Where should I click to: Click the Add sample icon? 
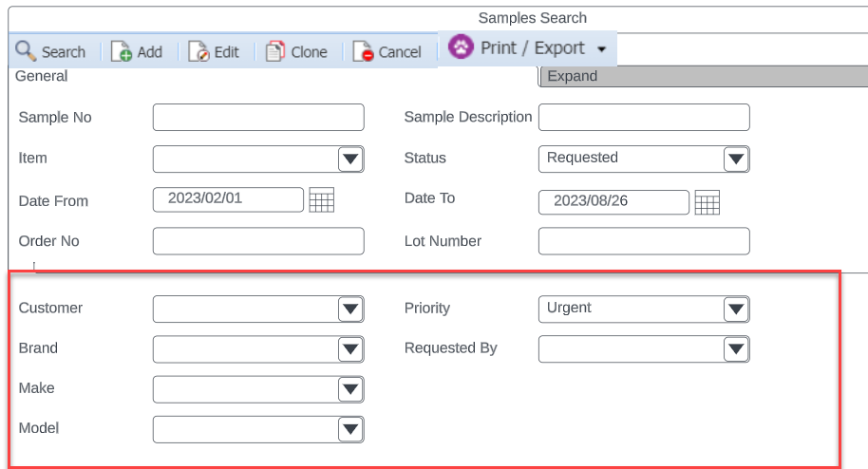click(122, 52)
